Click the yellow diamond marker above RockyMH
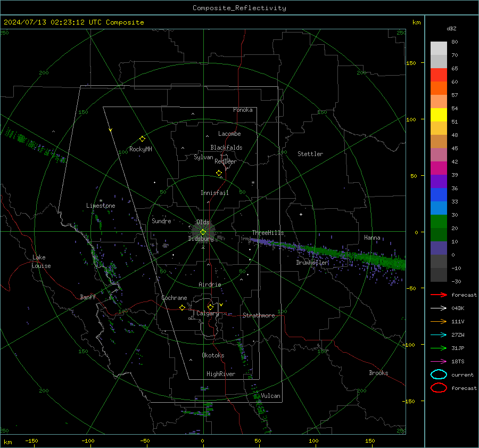Image resolution: width=479 pixels, height=448 pixels. (x=142, y=139)
